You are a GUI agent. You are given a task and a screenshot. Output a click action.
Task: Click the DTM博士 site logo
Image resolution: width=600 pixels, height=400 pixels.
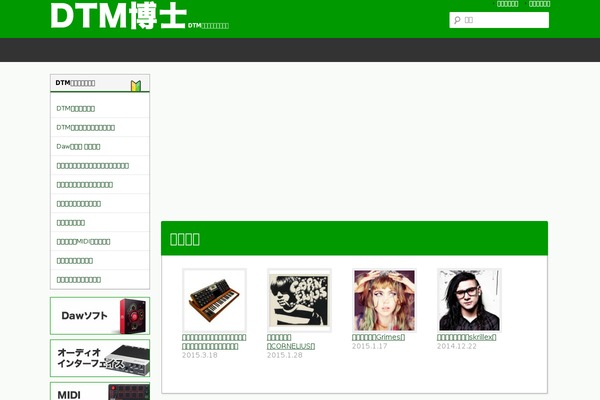point(119,16)
